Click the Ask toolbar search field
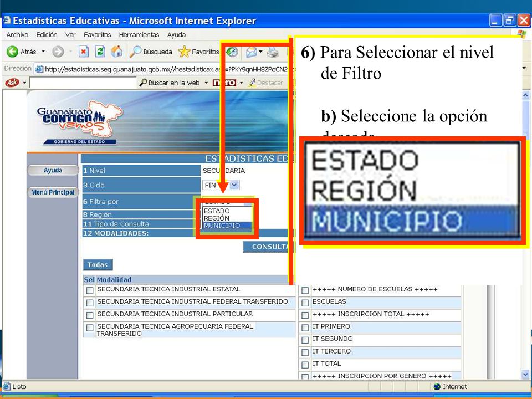 pos(83,83)
